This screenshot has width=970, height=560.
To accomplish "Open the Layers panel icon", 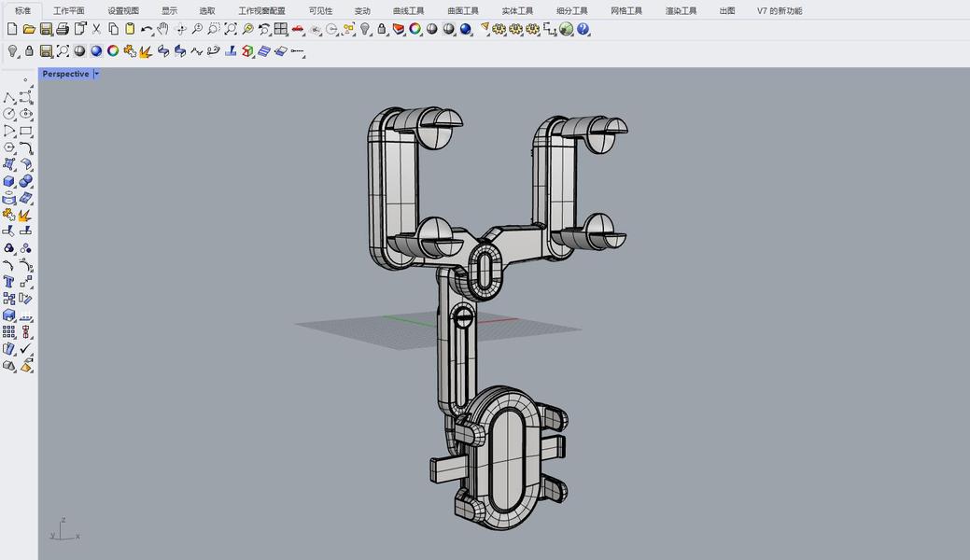I will [x=399, y=29].
